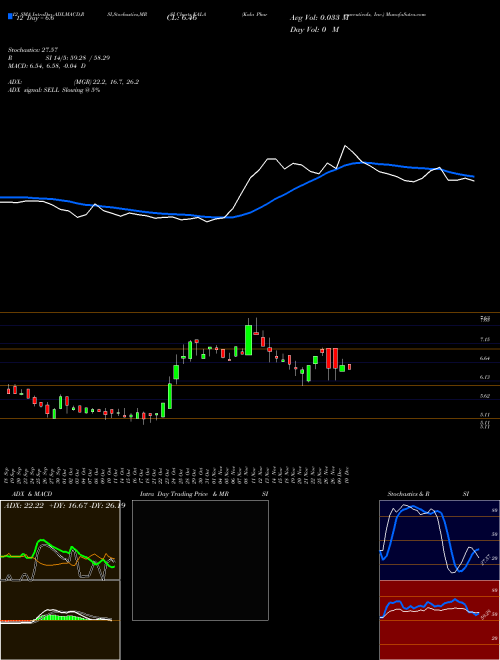500x660 pixels.
Task: Click the 'Stochastics: 27.57' reading
Action: click(x=32, y=50)
